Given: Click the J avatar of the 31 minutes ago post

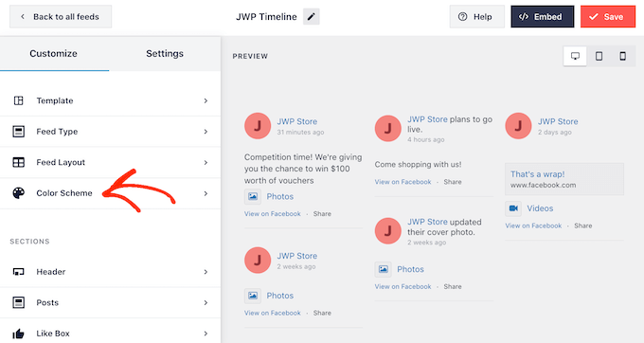Looking at the screenshot, I should click(258, 126).
